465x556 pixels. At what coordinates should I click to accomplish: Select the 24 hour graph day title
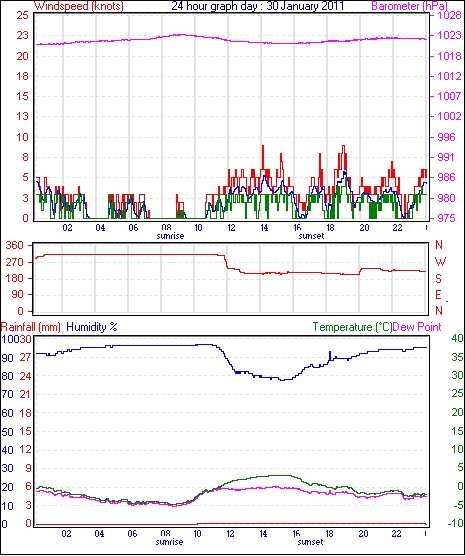point(258,6)
